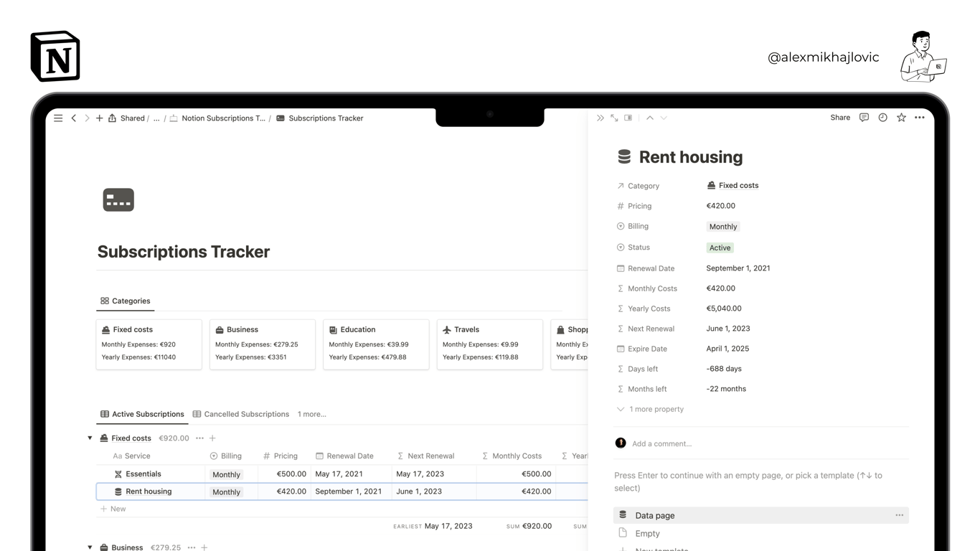Click the Rent housing title in side panel
Image resolution: width=980 pixels, height=551 pixels.
pos(691,157)
